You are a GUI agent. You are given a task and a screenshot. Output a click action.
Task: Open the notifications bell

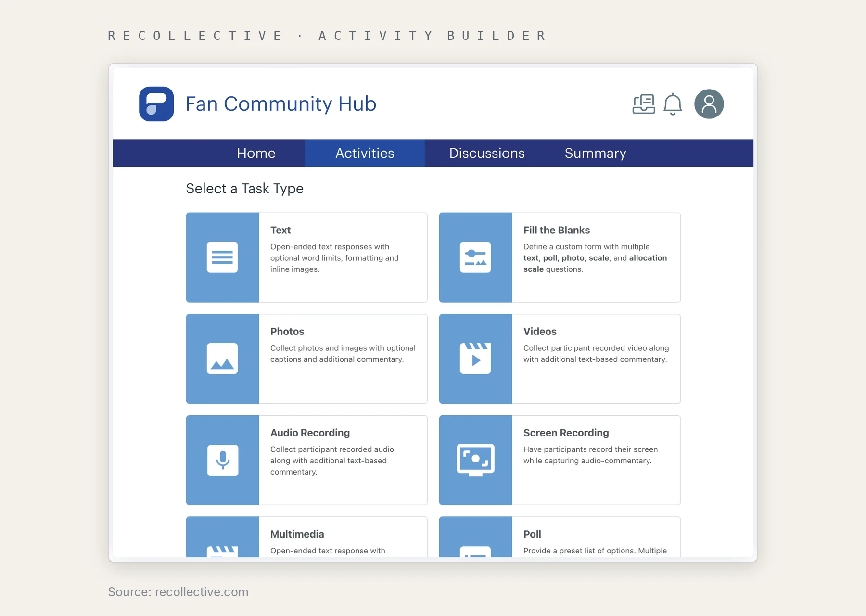coord(673,104)
